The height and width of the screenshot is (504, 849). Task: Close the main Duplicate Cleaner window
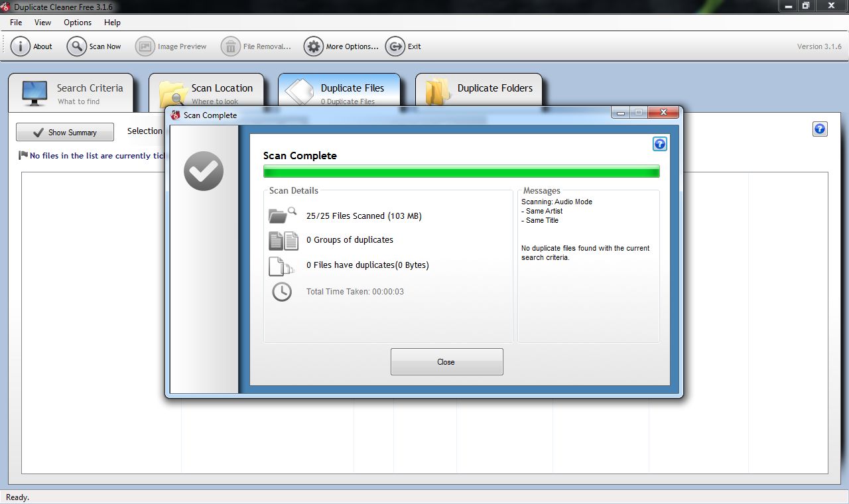point(832,6)
